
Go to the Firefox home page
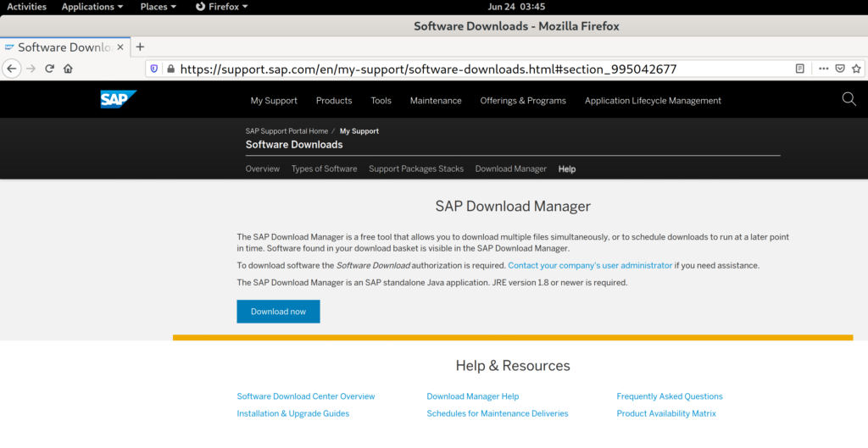(68, 69)
